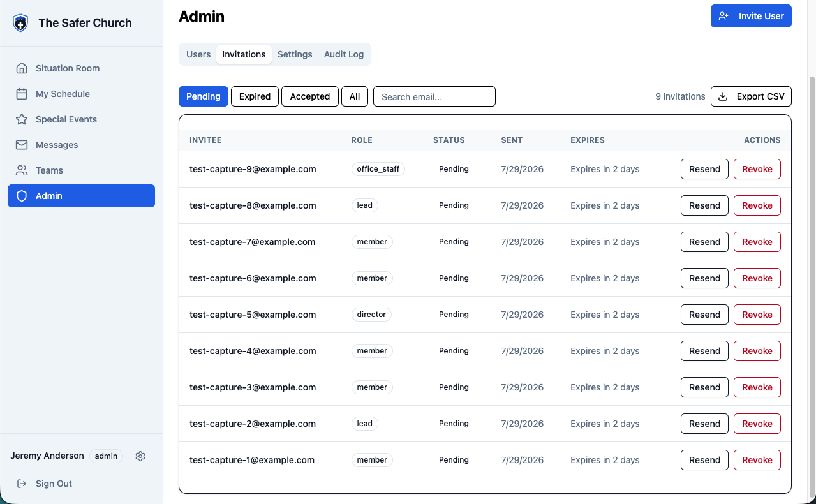The width and height of the screenshot is (816, 504).
Task: Filter invitations by Pending
Action: point(204,96)
